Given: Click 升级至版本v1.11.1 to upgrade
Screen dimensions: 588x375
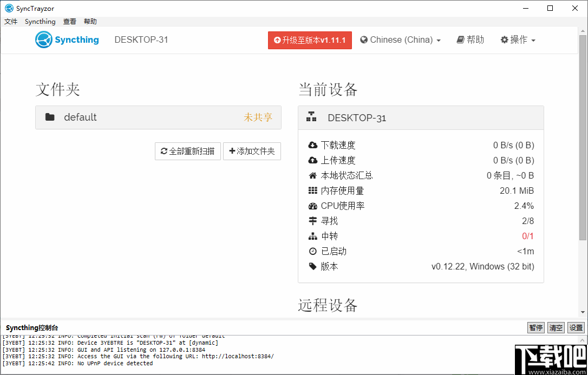Looking at the screenshot, I should pyautogui.click(x=310, y=40).
